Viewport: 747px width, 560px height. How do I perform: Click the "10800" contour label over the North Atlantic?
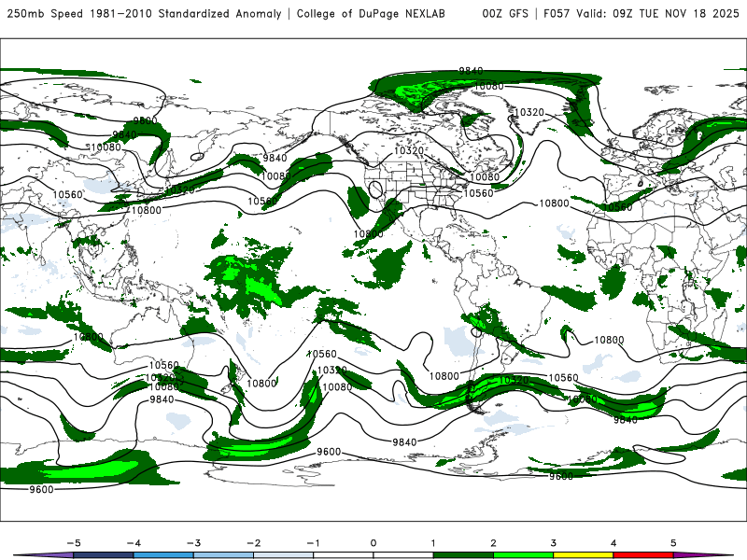[554, 203]
